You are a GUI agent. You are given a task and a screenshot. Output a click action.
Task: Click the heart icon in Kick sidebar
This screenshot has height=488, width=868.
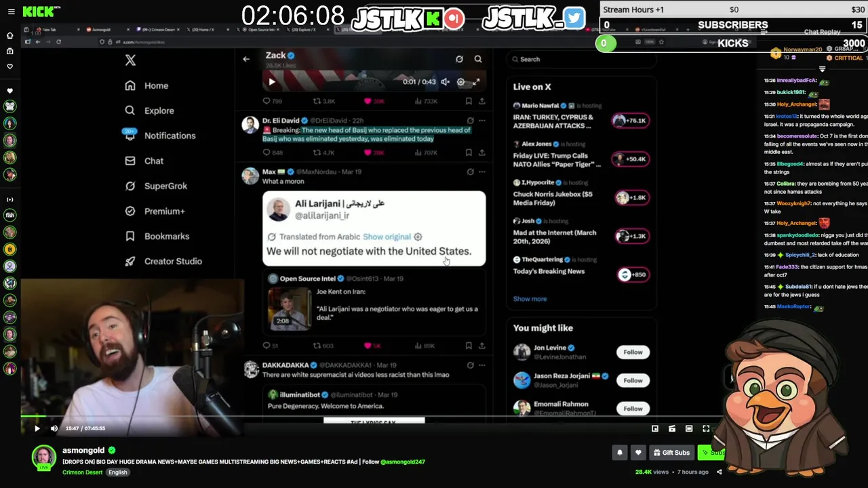click(x=9, y=66)
